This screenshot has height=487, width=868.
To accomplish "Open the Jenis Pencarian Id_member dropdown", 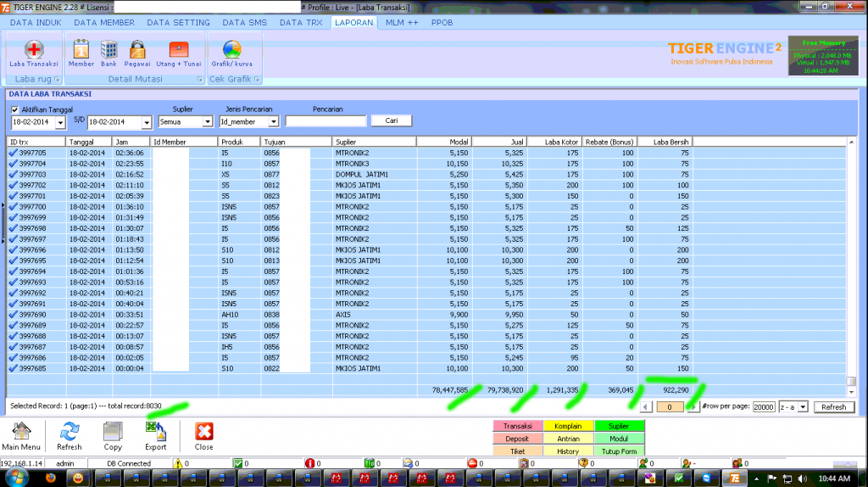I will point(275,122).
